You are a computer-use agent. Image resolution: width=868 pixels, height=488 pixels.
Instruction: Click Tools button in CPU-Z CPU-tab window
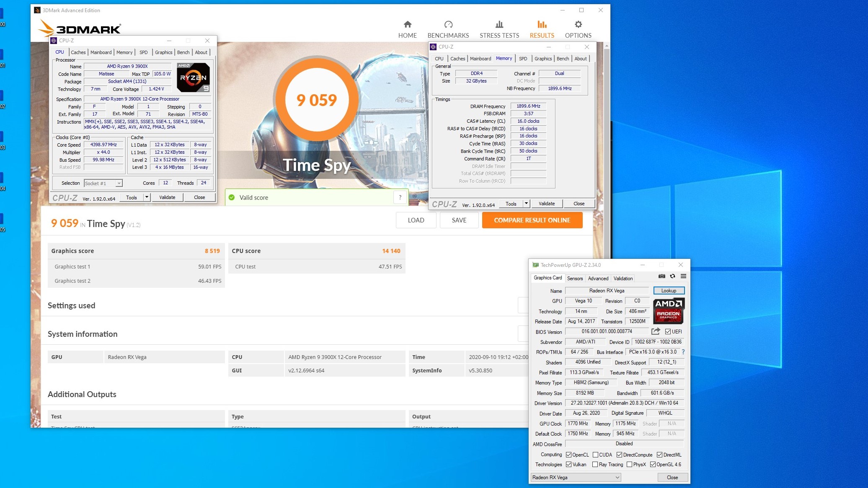point(132,197)
